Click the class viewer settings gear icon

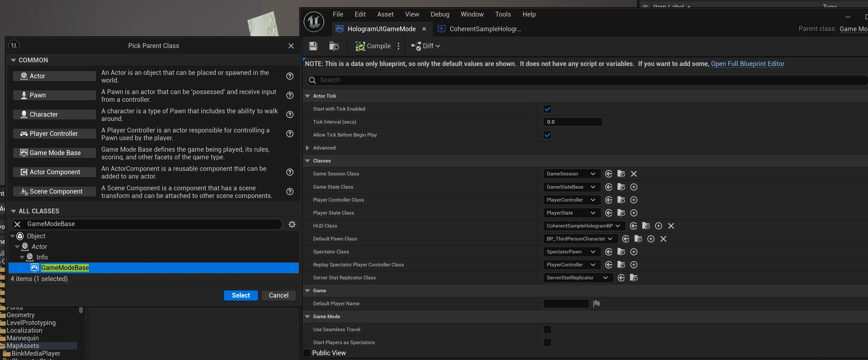tap(292, 224)
